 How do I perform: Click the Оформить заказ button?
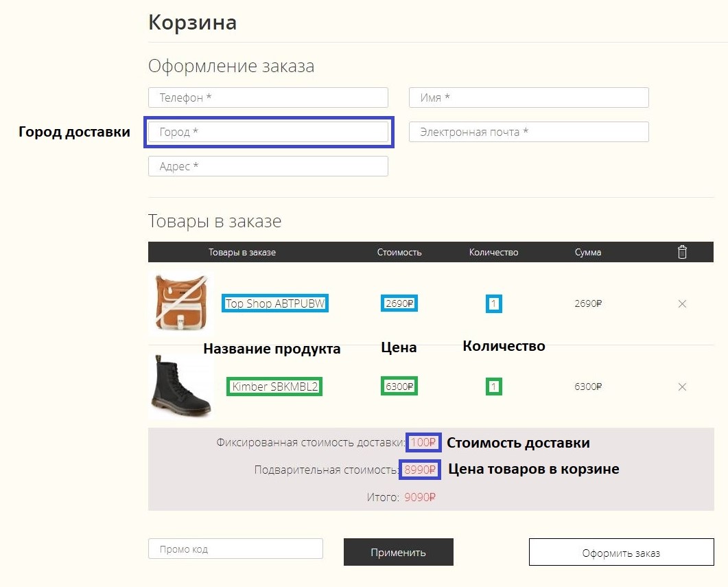click(x=621, y=552)
